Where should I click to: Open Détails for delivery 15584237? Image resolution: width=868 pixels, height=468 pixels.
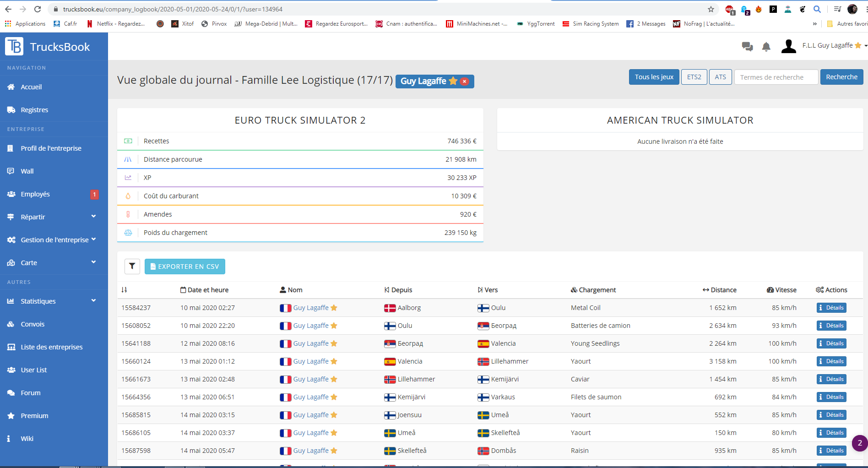(831, 308)
